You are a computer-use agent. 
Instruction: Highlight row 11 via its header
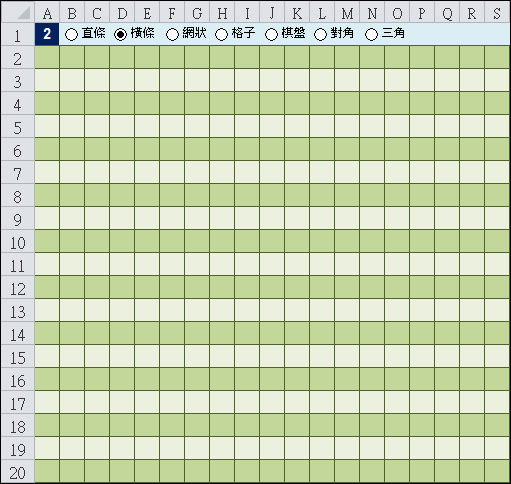point(18,264)
